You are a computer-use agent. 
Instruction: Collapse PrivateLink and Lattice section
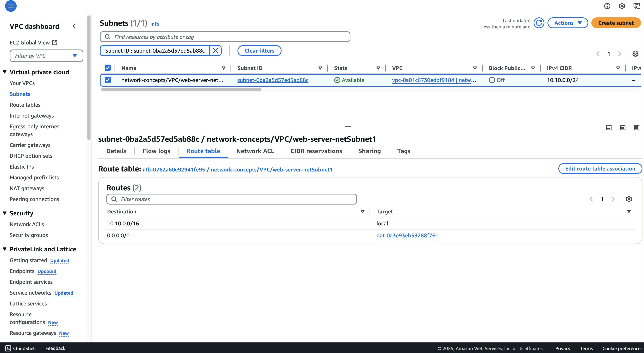pos(5,249)
